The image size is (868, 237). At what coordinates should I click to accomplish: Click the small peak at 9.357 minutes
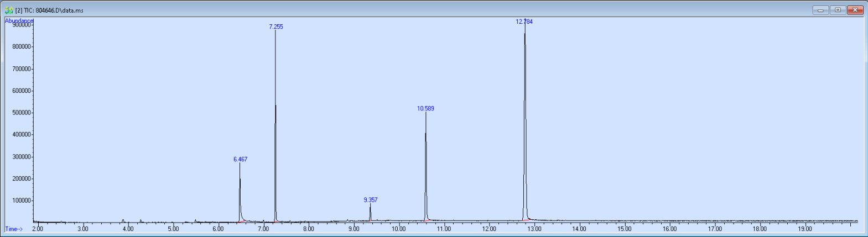tap(370, 213)
